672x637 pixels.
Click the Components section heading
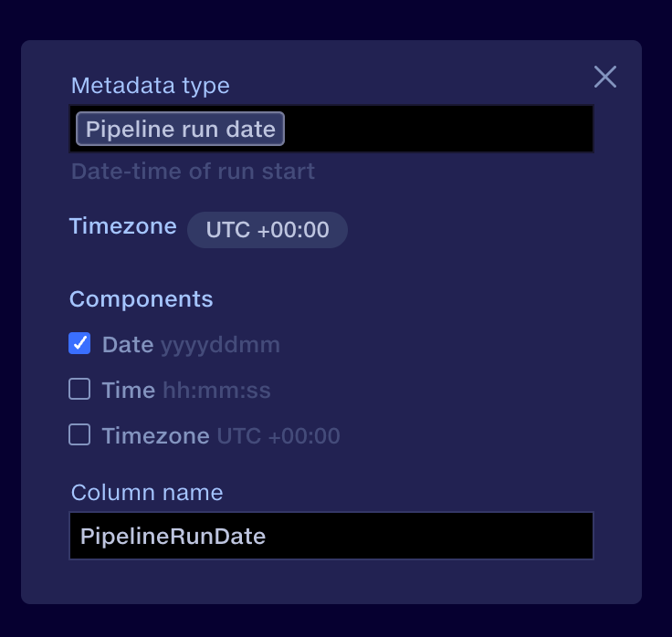pyautogui.click(x=142, y=299)
